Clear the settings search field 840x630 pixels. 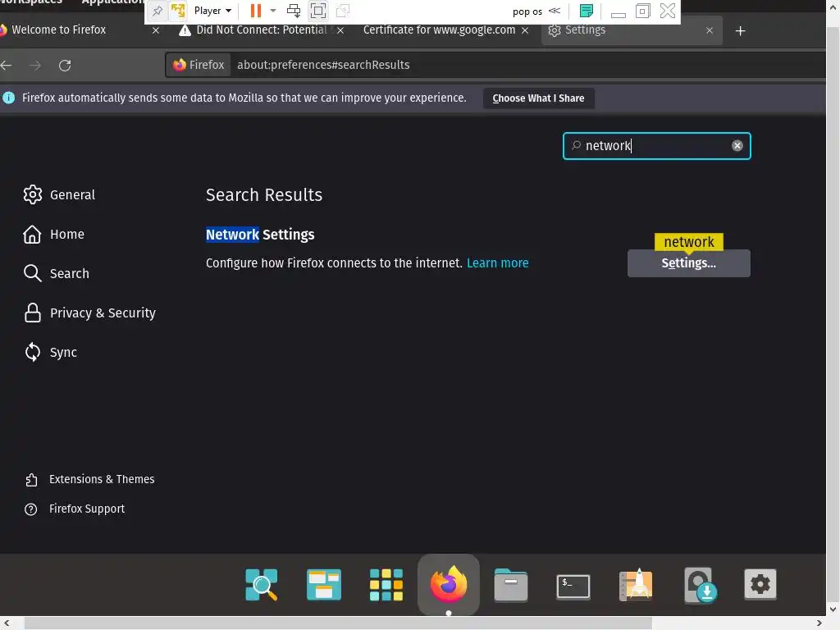coord(737,146)
